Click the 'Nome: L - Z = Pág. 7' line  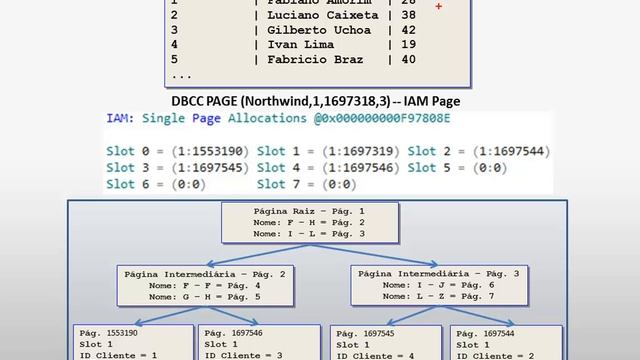pos(438,296)
